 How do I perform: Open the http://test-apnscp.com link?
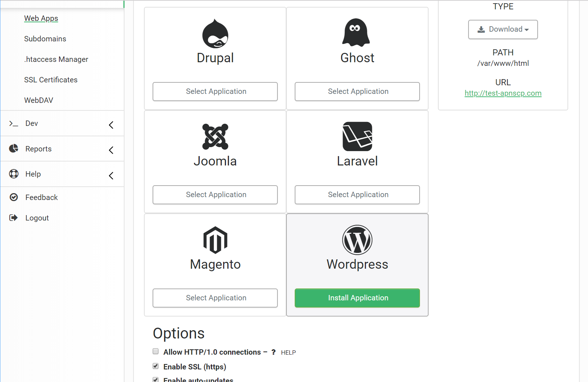(503, 93)
